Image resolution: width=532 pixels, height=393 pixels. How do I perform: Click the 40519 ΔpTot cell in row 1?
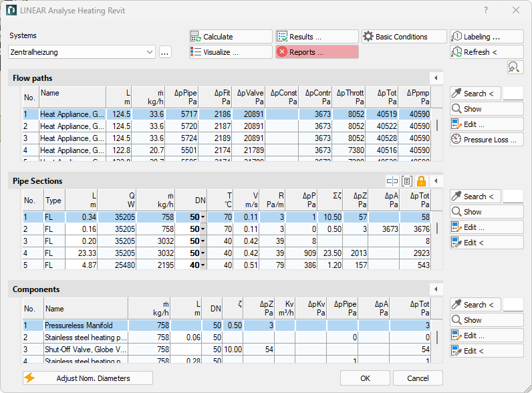coord(382,114)
